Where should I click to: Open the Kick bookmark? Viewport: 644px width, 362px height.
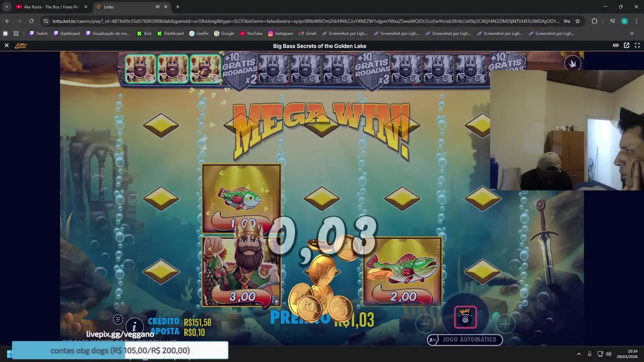[144, 33]
